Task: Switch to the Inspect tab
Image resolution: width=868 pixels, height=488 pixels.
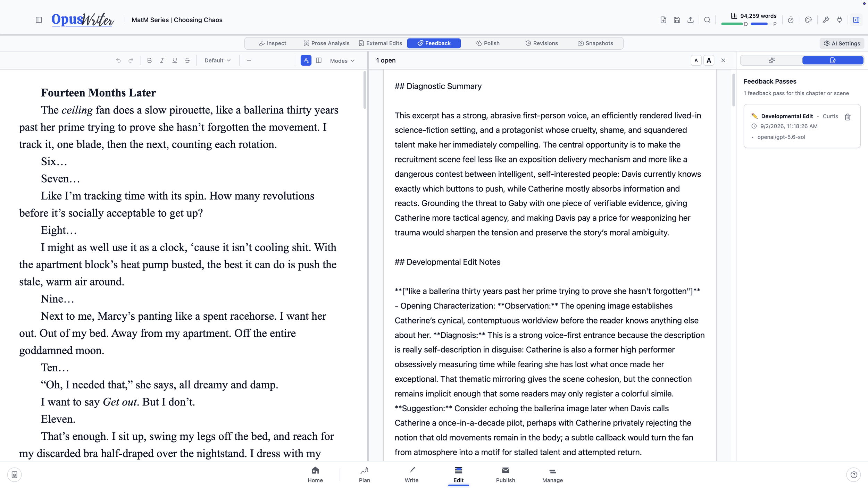Action: click(273, 43)
